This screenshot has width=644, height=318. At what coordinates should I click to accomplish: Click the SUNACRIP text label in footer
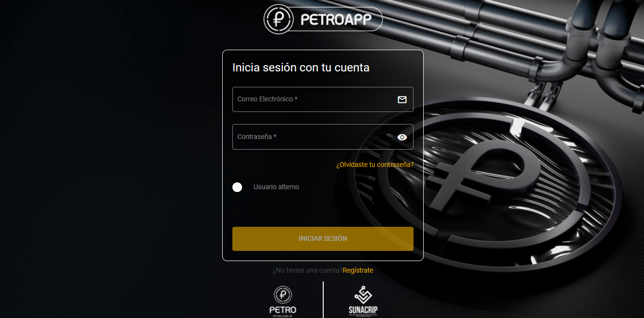(363, 310)
